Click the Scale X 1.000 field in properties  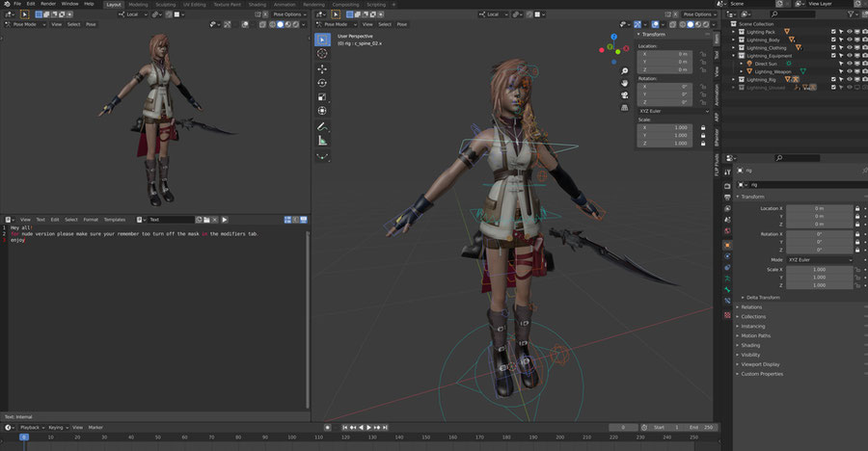(819, 270)
